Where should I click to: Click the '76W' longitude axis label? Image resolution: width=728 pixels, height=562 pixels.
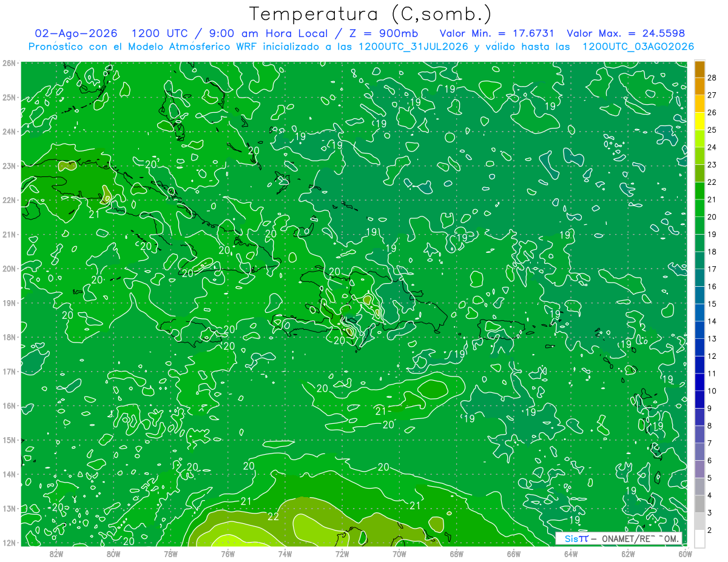click(x=227, y=554)
